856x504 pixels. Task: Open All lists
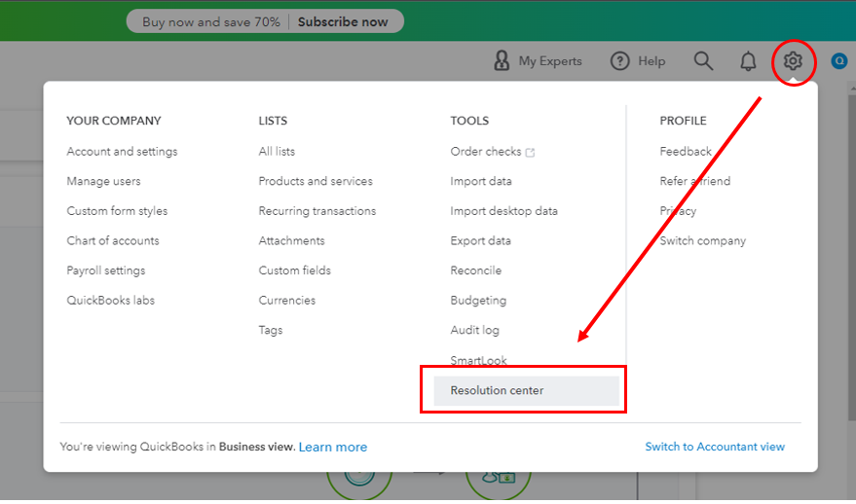[x=277, y=151]
